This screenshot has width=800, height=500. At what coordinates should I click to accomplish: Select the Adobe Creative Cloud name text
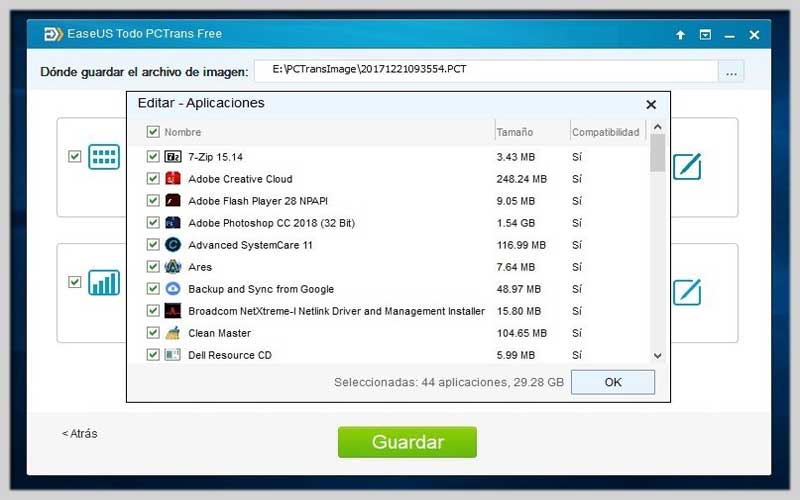240,179
